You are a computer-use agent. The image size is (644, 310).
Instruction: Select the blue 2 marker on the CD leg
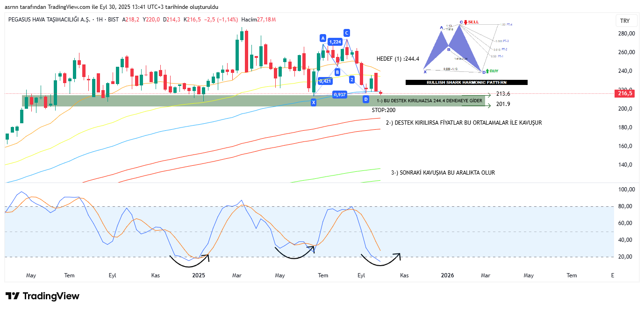coord(351,80)
